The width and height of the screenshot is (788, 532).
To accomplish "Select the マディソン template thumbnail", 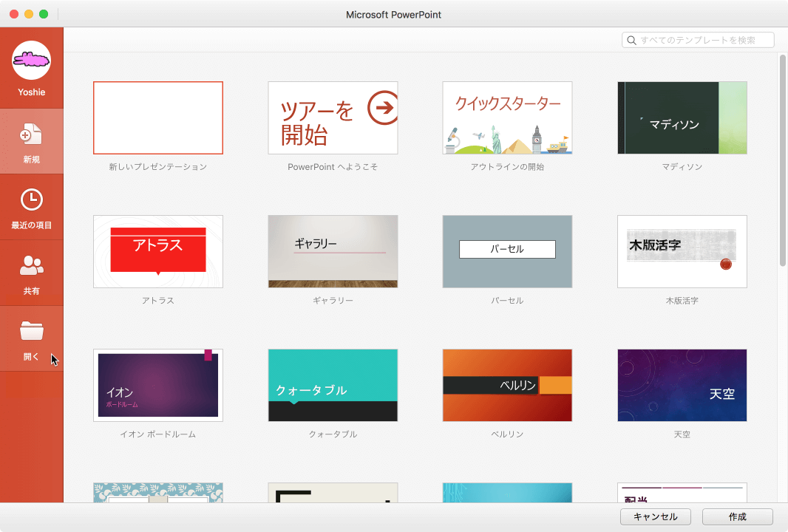I will (682, 118).
